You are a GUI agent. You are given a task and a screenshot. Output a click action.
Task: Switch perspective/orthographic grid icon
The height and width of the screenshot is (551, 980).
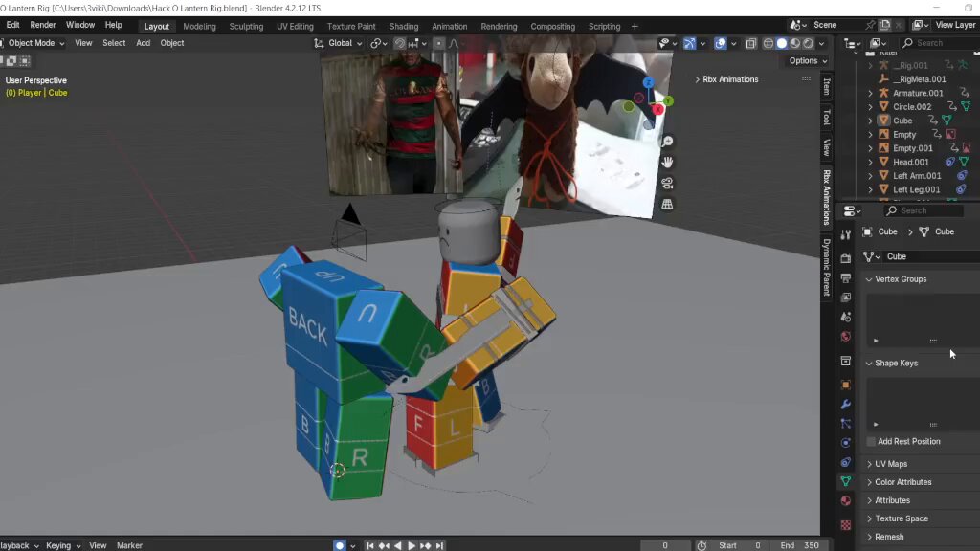point(667,205)
